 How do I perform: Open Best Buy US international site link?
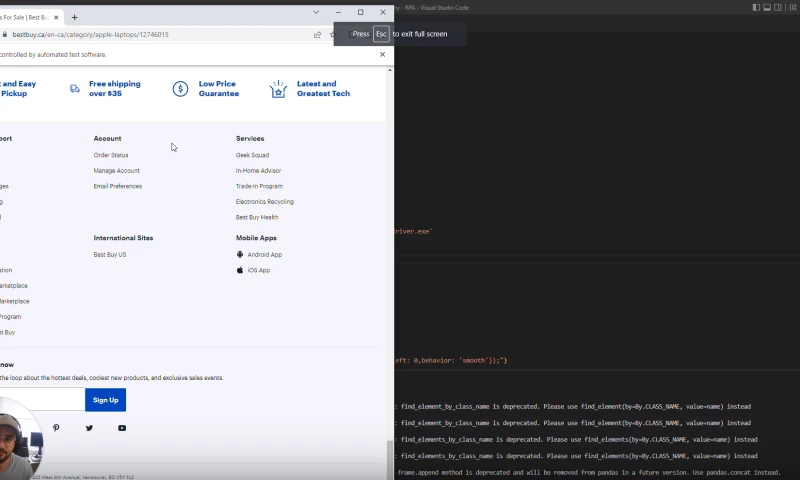click(110, 255)
